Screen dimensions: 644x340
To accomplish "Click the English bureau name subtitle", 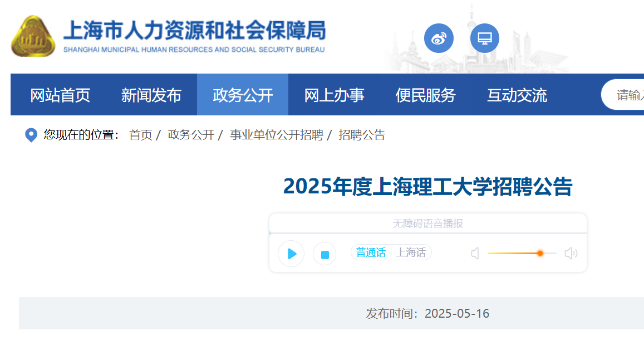I will click(194, 50).
